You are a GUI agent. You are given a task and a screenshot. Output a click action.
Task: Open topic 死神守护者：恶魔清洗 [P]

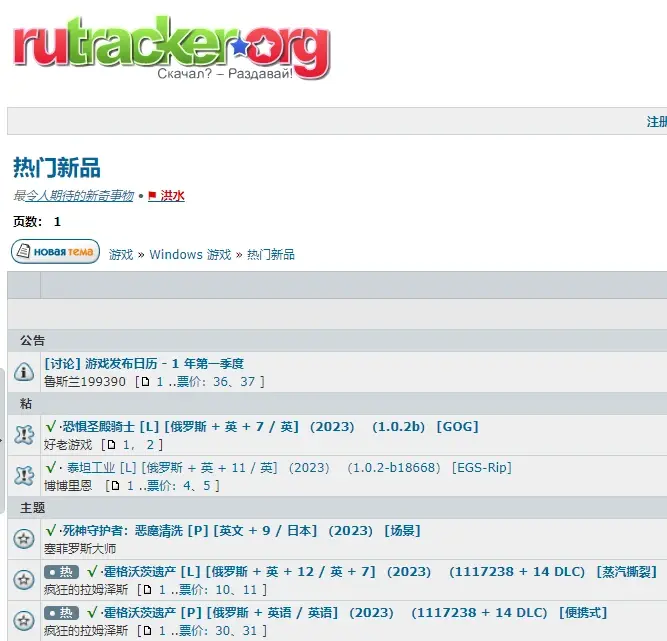coord(241,531)
